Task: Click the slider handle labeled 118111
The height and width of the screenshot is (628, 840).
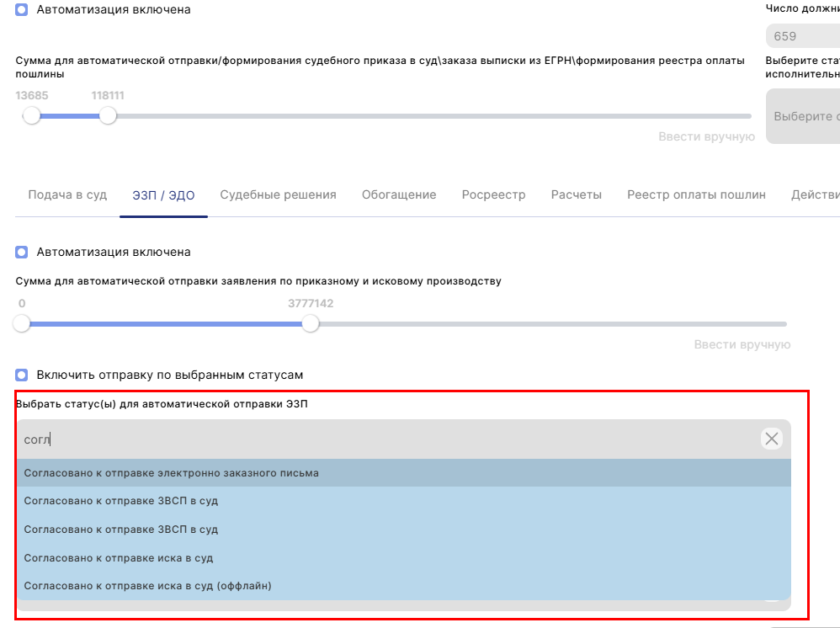Action: point(108,116)
